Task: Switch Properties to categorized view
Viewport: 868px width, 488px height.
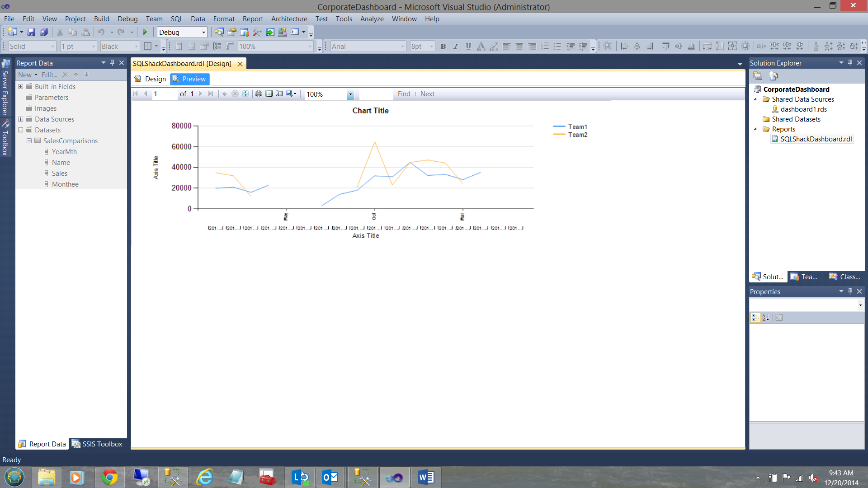Action: 755,318
